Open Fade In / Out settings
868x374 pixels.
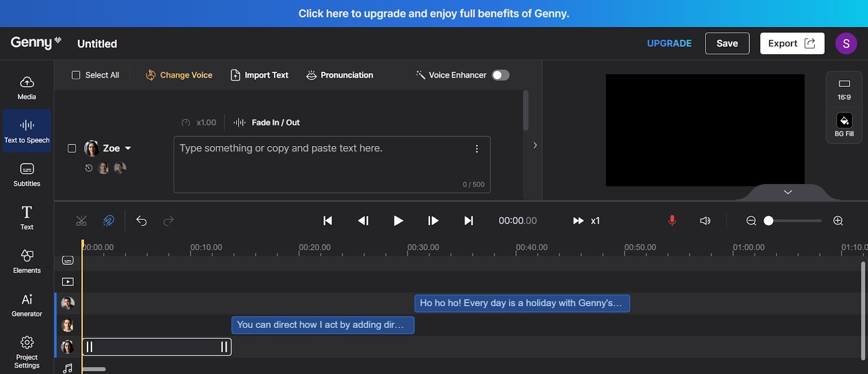click(x=267, y=123)
